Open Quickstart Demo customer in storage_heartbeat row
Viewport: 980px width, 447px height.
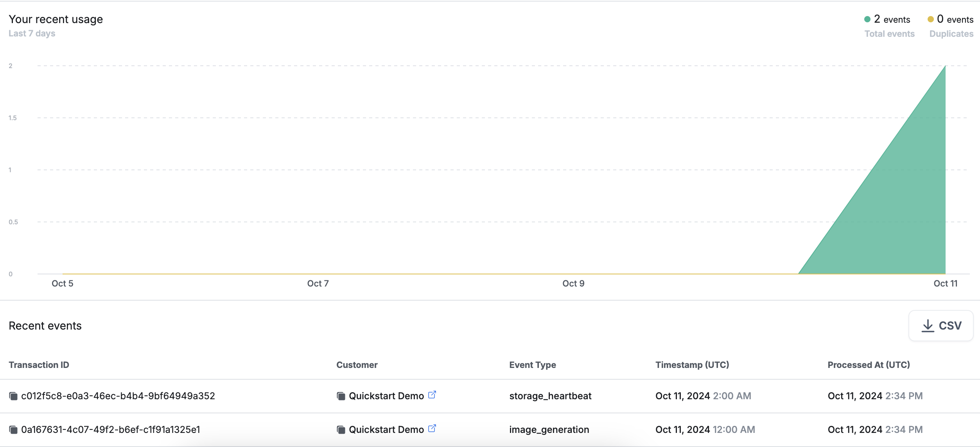pyautogui.click(x=386, y=396)
